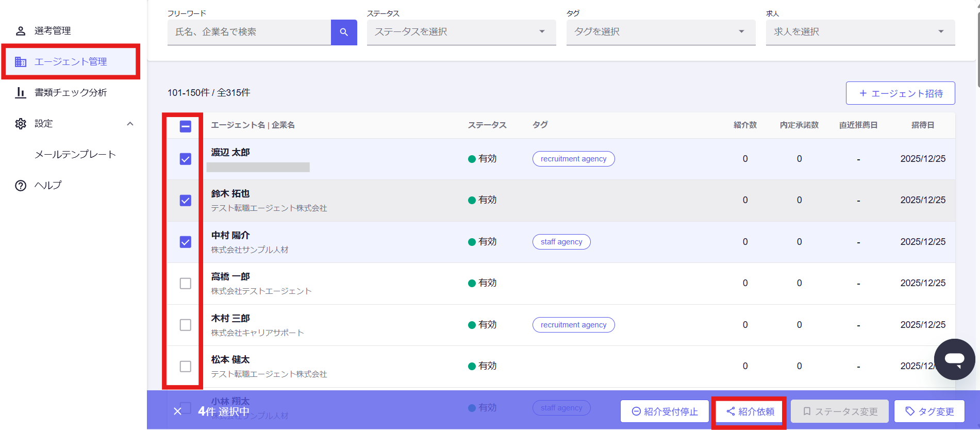Screen dimensions: 980x430
Task: Click the 設定 gear icon
Action: click(21, 124)
